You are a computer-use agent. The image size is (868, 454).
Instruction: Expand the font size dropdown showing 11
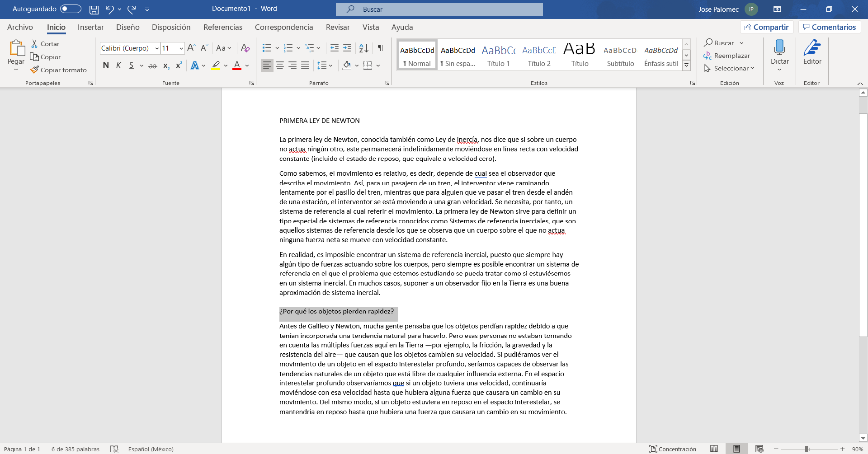(181, 48)
